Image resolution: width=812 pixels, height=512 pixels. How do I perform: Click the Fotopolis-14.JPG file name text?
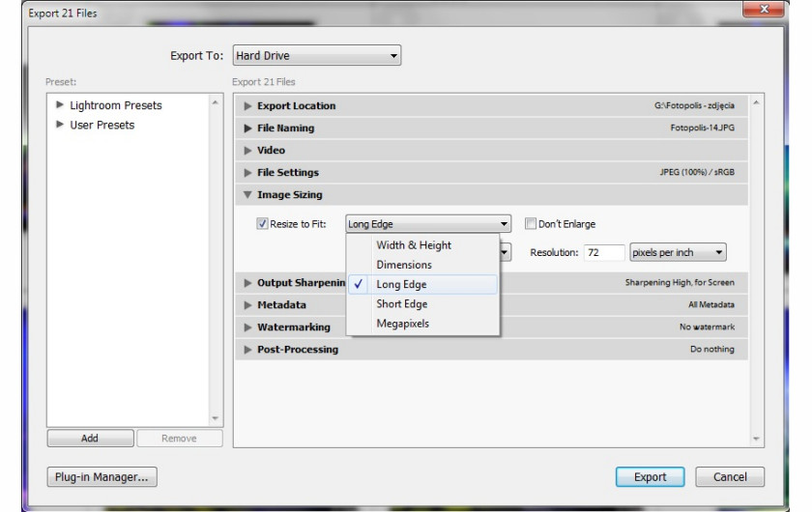(x=702, y=128)
